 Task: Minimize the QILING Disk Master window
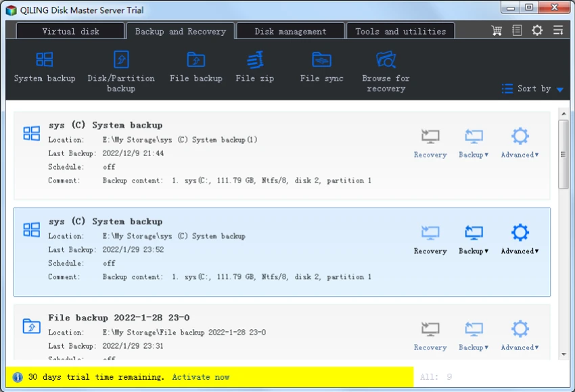(x=511, y=7)
